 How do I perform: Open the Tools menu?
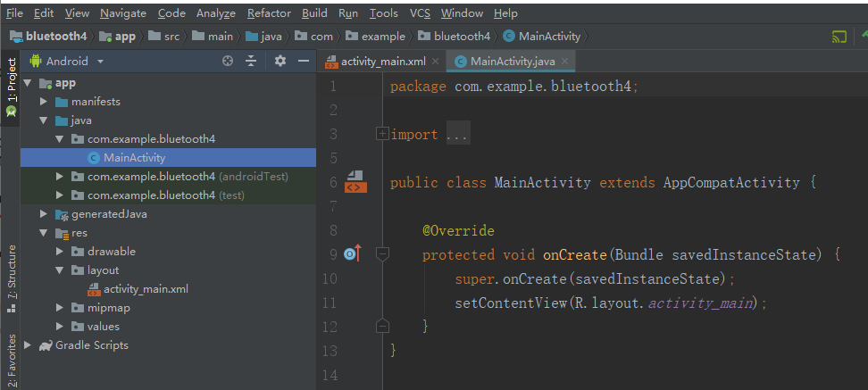click(384, 12)
